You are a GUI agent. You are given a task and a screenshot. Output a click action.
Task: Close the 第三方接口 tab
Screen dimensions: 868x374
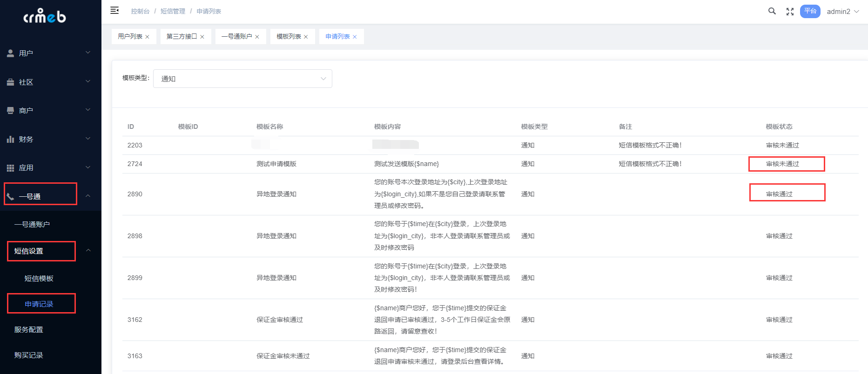coord(202,37)
